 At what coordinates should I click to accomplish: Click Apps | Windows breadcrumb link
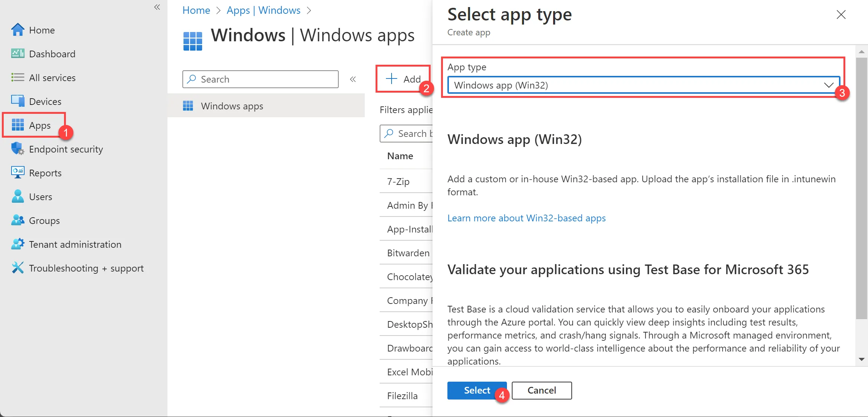coord(264,10)
